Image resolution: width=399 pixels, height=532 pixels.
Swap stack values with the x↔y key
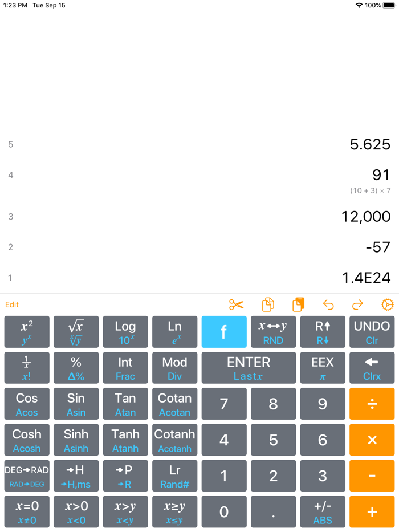pyautogui.click(x=273, y=332)
